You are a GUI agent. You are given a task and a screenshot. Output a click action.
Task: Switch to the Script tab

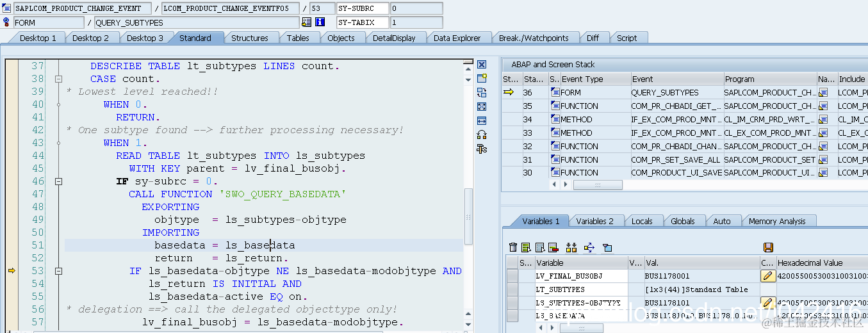click(626, 38)
